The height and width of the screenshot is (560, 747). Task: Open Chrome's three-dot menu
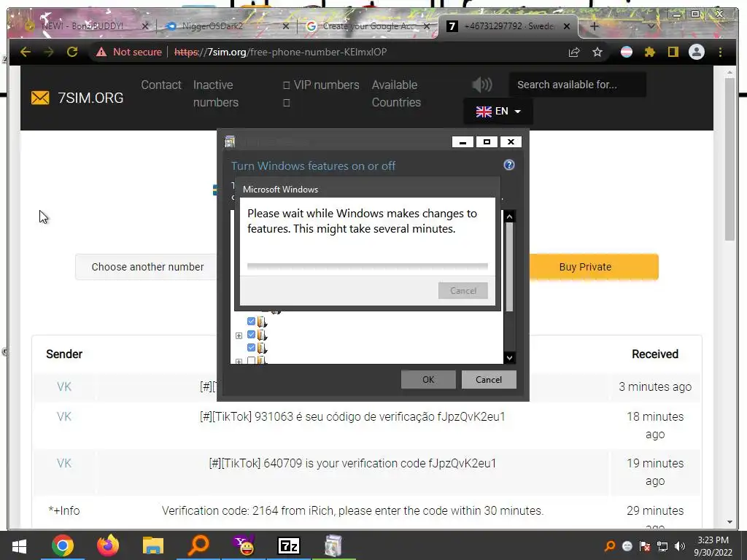[x=720, y=52]
